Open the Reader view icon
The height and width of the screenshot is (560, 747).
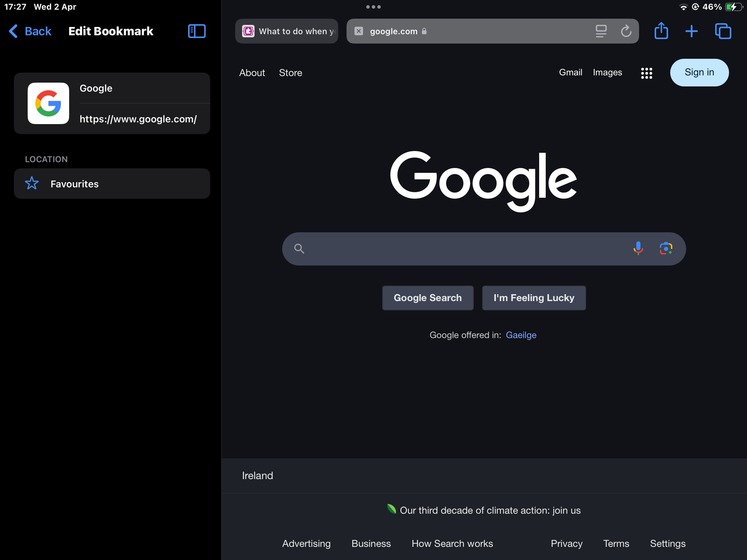601,31
